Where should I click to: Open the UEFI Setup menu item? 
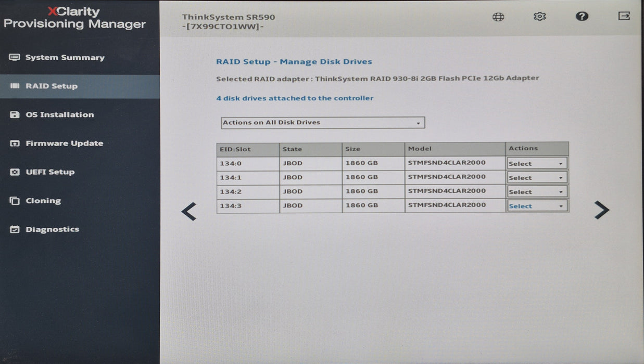point(50,172)
